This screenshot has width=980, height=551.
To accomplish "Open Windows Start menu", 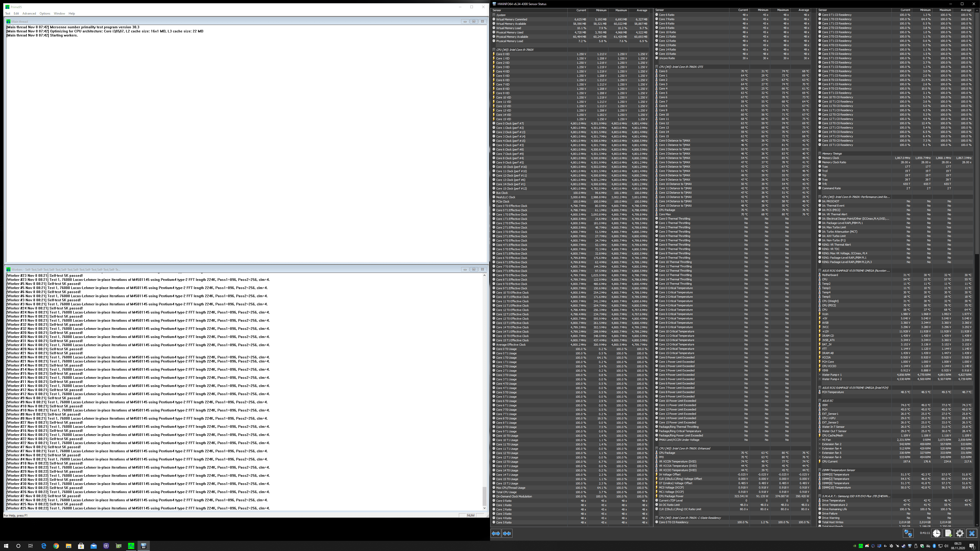I will pos(6,546).
